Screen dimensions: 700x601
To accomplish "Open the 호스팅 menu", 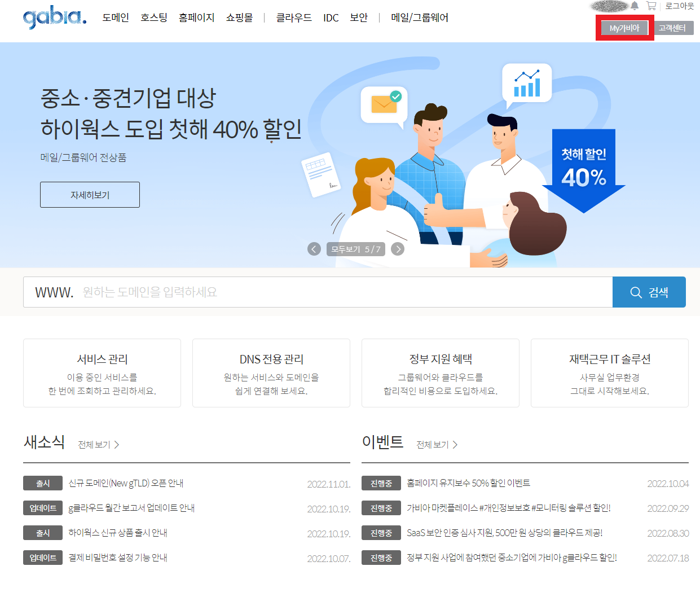I will [154, 17].
